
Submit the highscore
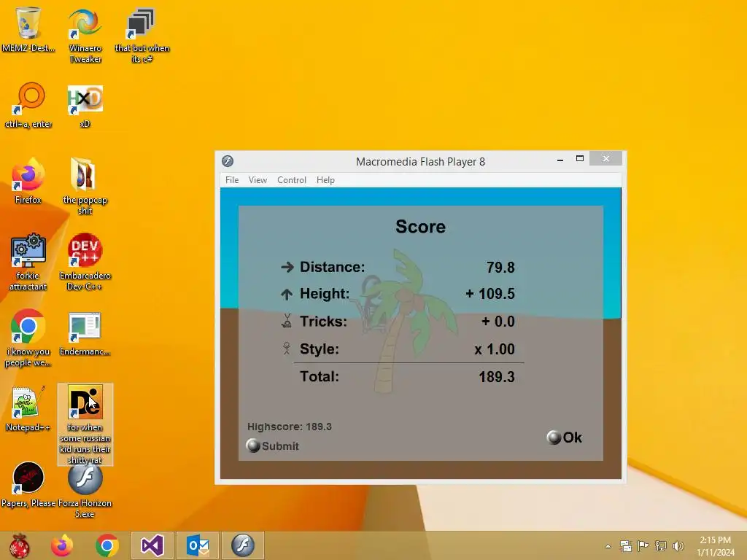point(273,446)
